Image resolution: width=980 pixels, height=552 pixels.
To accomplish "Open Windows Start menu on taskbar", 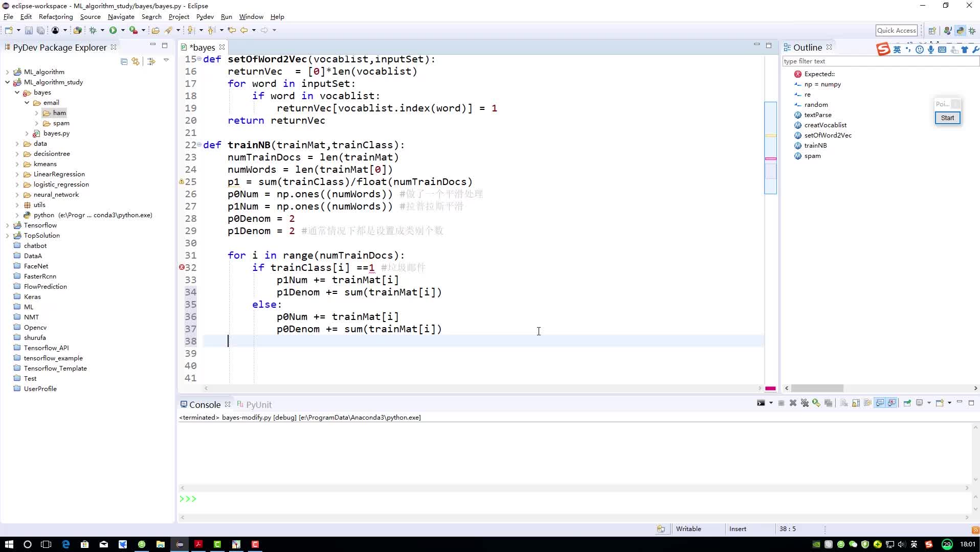I will coord(9,544).
